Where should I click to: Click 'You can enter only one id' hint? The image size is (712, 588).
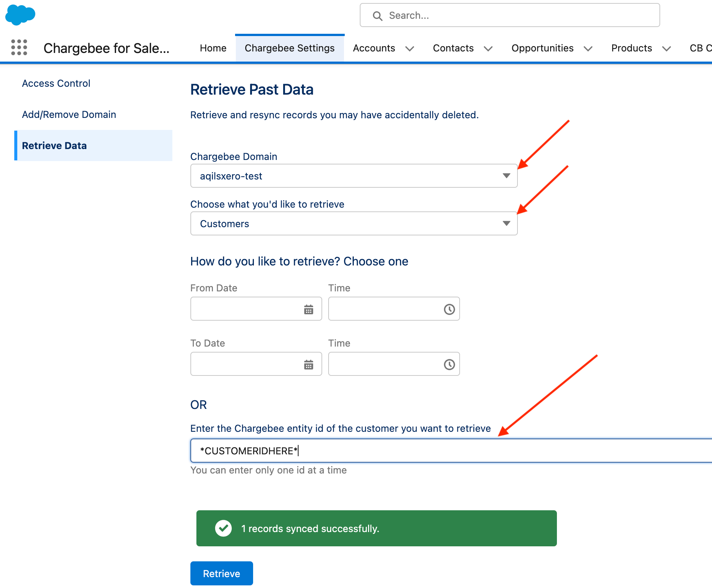(x=269, y=470)
